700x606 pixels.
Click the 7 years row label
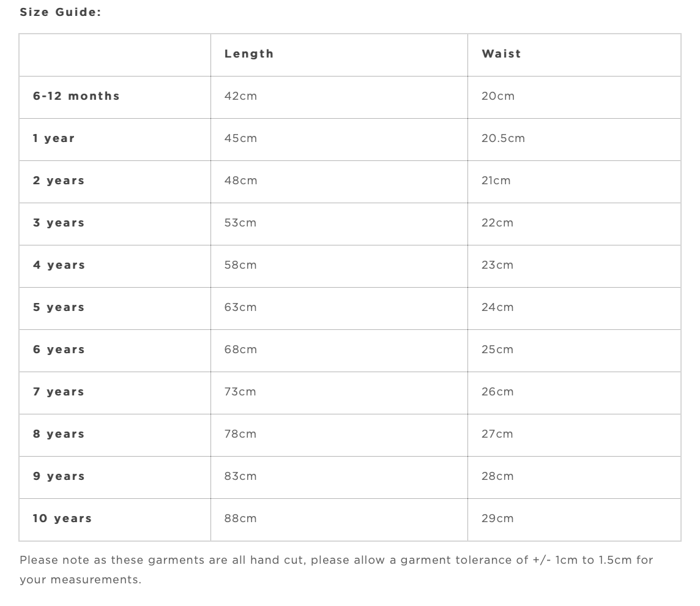(x=59, y=392)
